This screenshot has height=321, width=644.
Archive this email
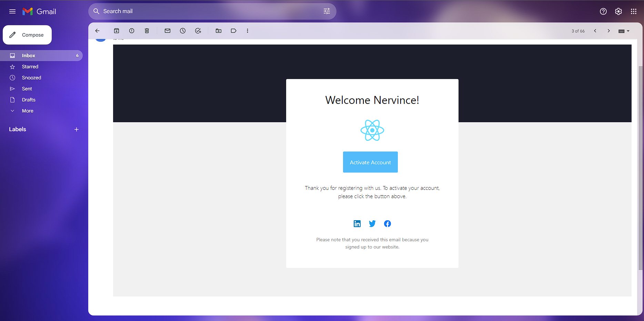click(117, 31)
